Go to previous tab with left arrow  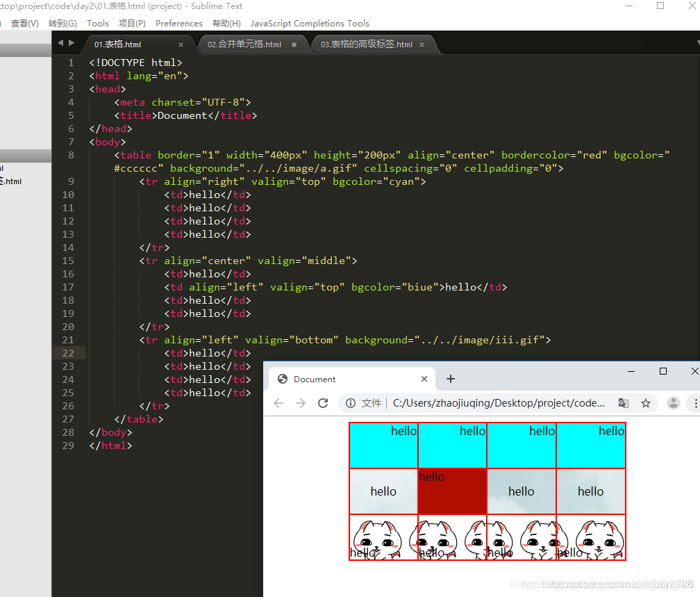[x=60, y=43]
